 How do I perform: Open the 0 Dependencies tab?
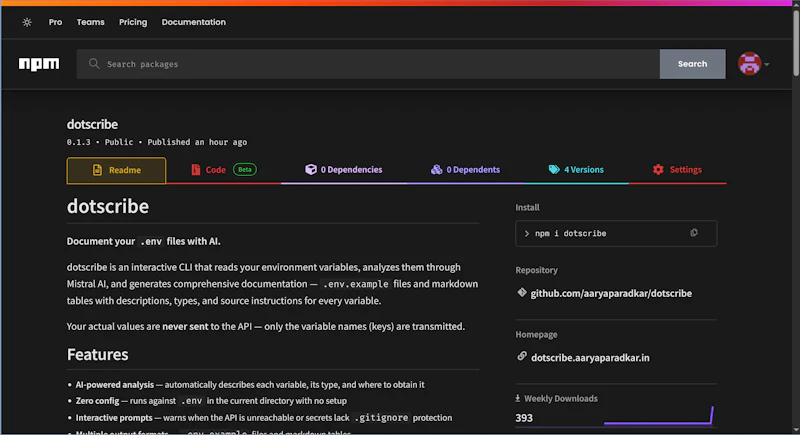(344, 170)
